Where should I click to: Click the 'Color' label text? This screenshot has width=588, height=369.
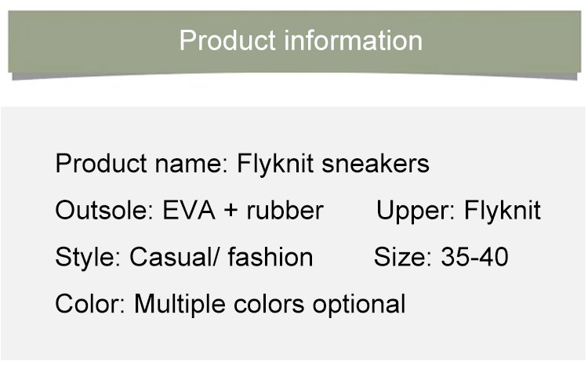tap(90, 303)
